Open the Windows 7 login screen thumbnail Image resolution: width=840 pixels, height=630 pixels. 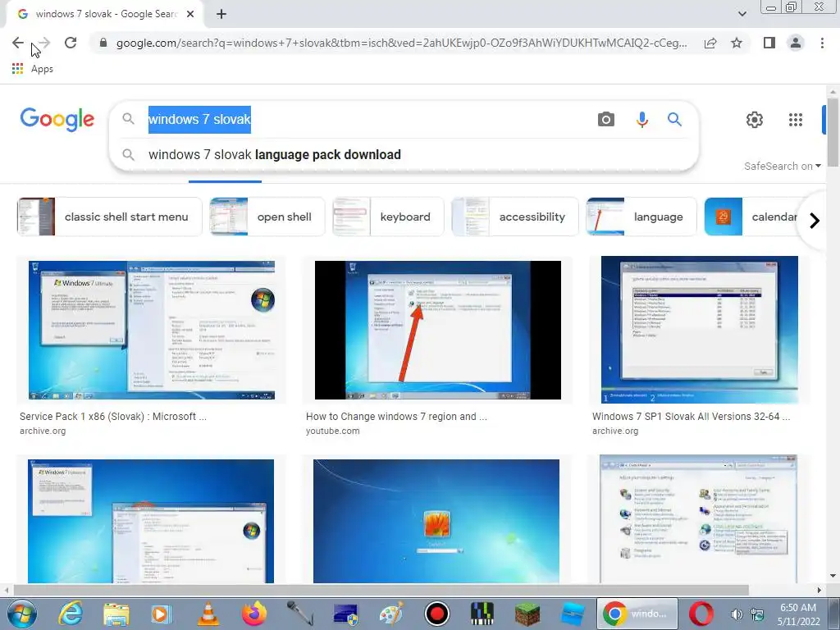[x=436, y=521]
